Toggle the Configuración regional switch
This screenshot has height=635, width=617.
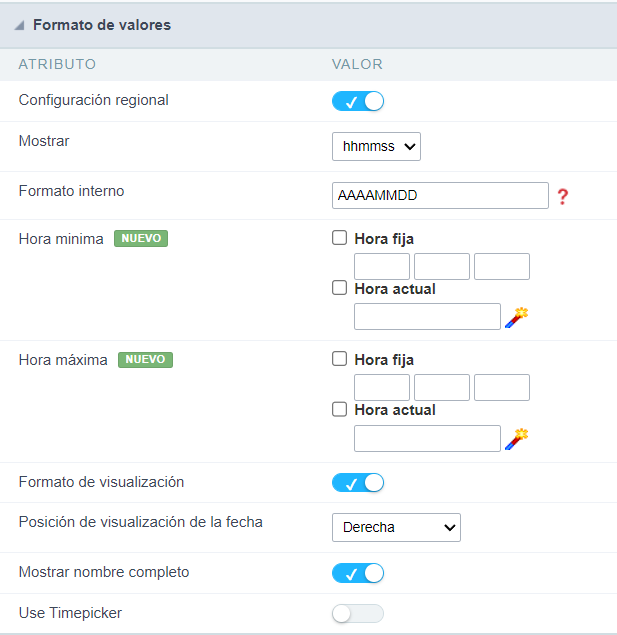pos(358,101)
